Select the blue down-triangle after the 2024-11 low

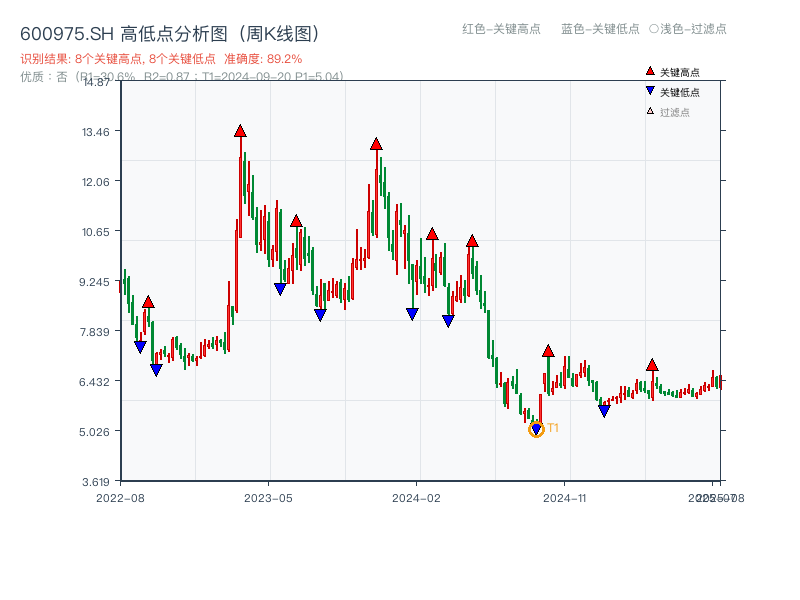coord(604,408)
